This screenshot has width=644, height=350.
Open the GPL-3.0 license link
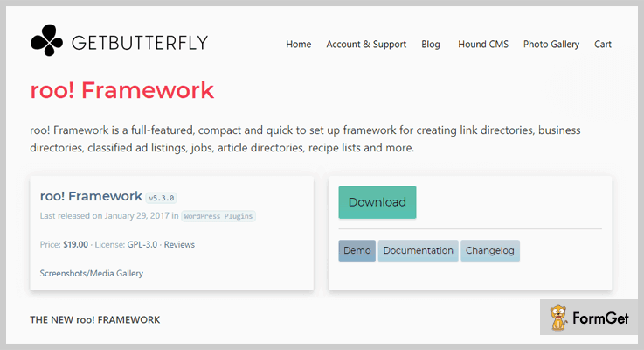(x=142, y=244)
